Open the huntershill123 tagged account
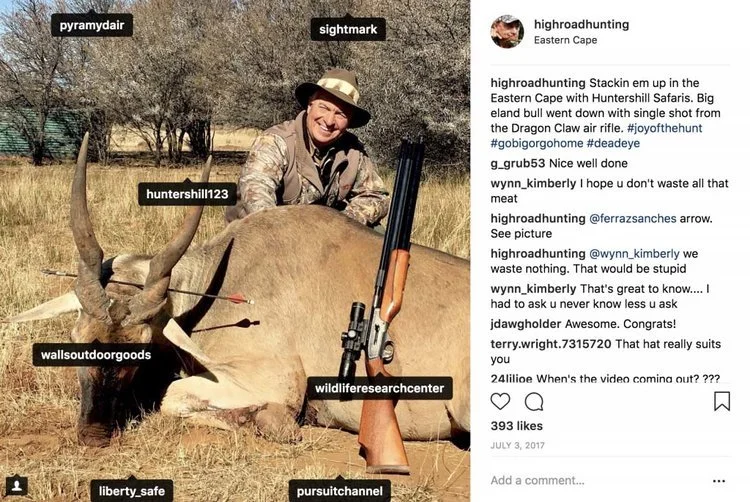This screenshot has width=750, height=502. tap(188, 194)
